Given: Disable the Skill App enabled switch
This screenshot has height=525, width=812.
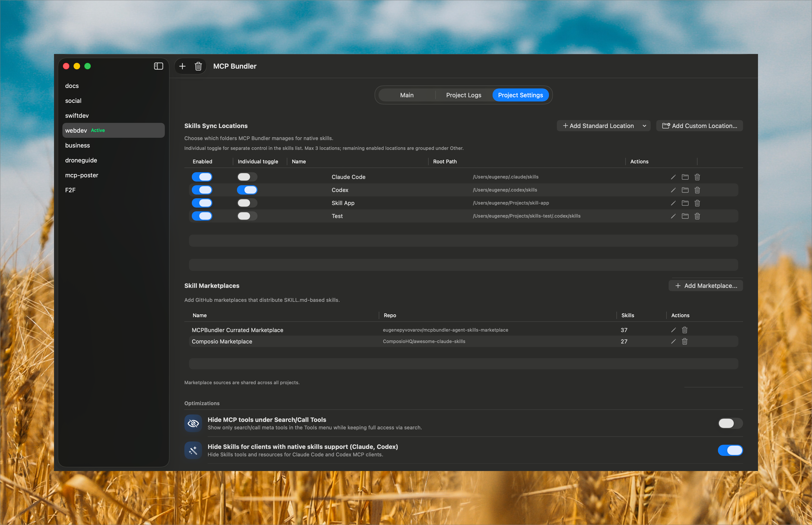Looking at the screenshot, I should pyautogui.click(x=202, y=203).
